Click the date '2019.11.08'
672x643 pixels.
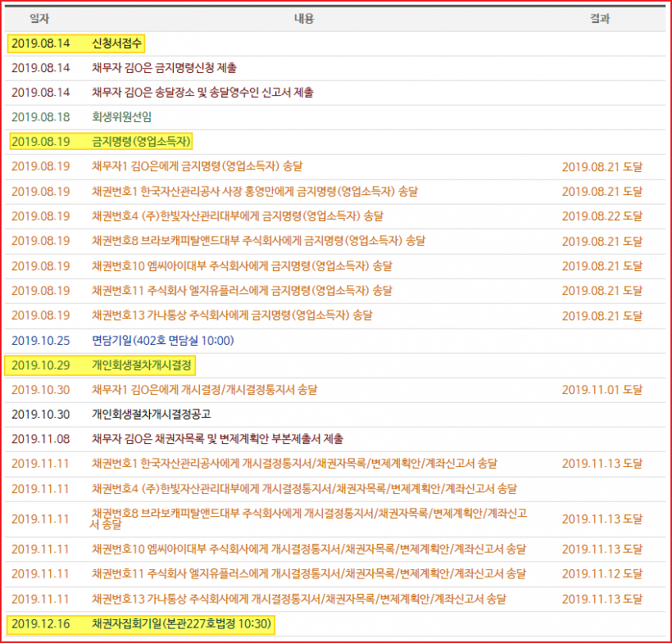coord(41,439)
